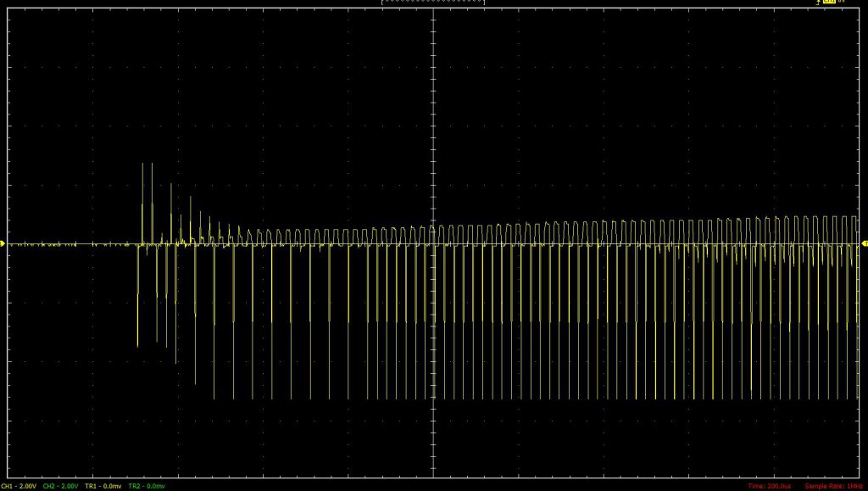Click the first negative spike starting the burst
This screenshot has width=868, height=491.
pyautogui.click(x=137, y=343)
